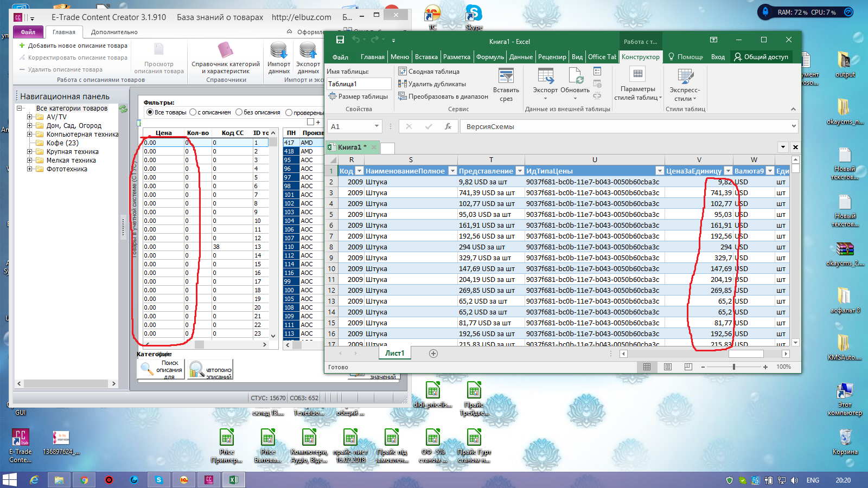Click the Имя таблицы field containing Таблица1

[x=359, y=84]
